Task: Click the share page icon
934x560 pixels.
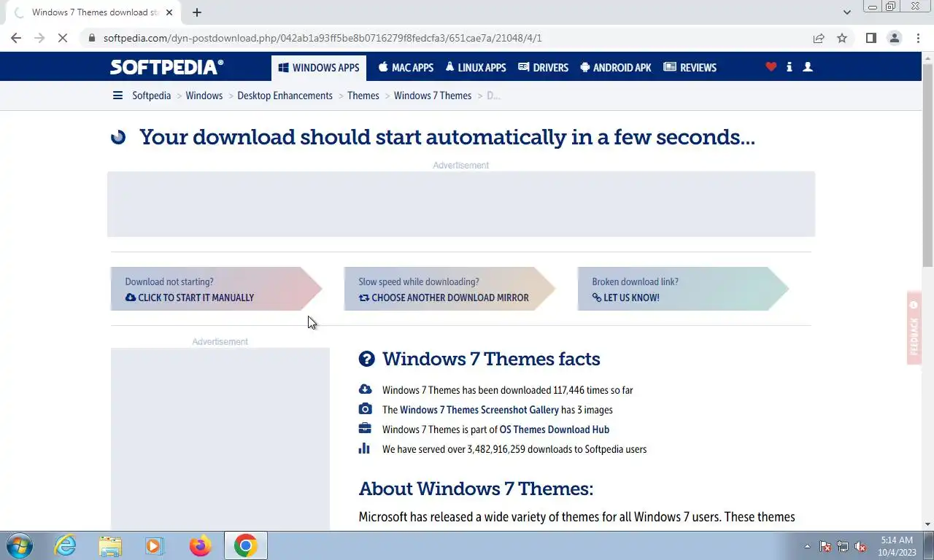Action: [x=819, y=38]
